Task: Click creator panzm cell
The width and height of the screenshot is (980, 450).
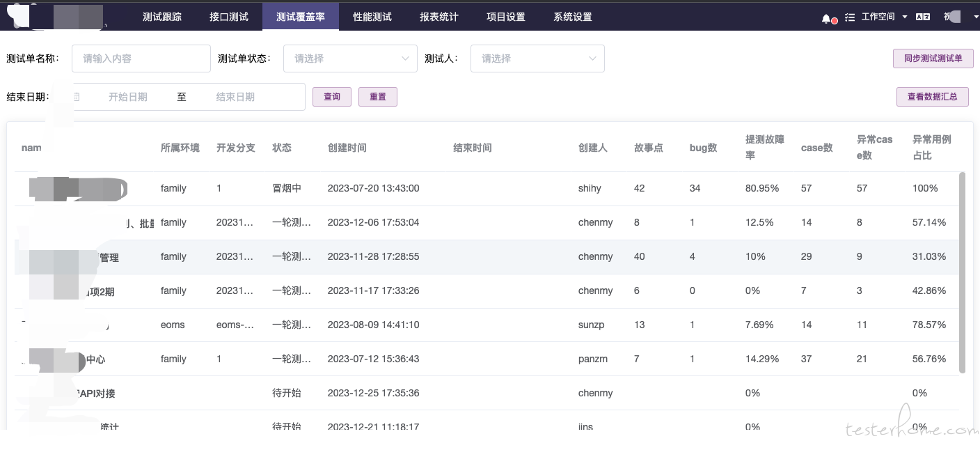Action: click(x=593, y=359)
